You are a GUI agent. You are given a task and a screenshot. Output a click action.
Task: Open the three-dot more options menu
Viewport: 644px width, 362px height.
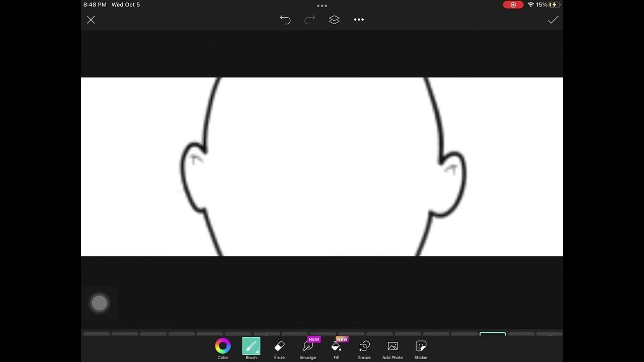pos(359,20)
